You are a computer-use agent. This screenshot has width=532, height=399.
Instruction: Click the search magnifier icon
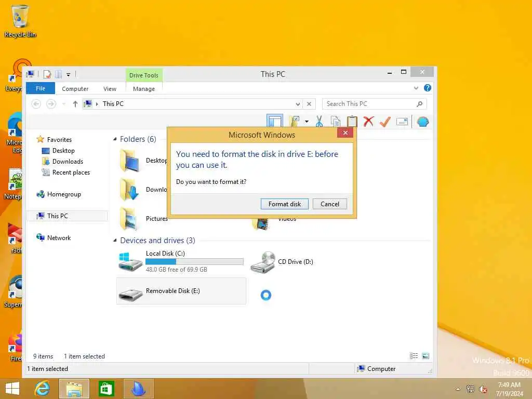click(420, 104)
